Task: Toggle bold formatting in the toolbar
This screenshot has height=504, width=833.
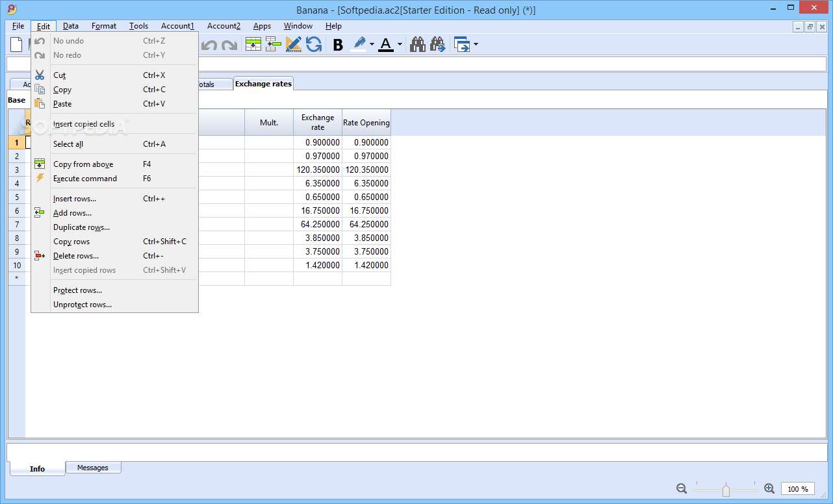Action: pos(338,45)
